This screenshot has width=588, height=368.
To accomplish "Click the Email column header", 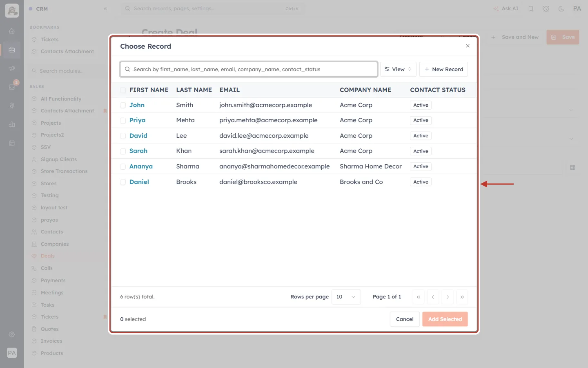I will pos(229,90).
